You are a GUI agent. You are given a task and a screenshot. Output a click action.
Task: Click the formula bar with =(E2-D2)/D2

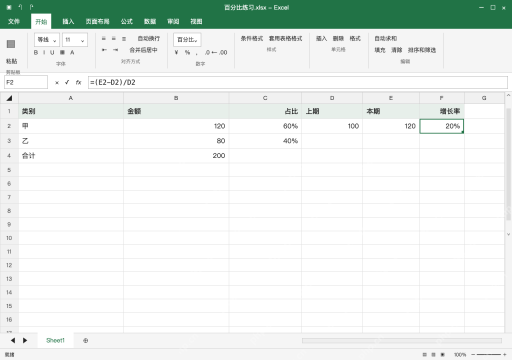tap(298, 82)
